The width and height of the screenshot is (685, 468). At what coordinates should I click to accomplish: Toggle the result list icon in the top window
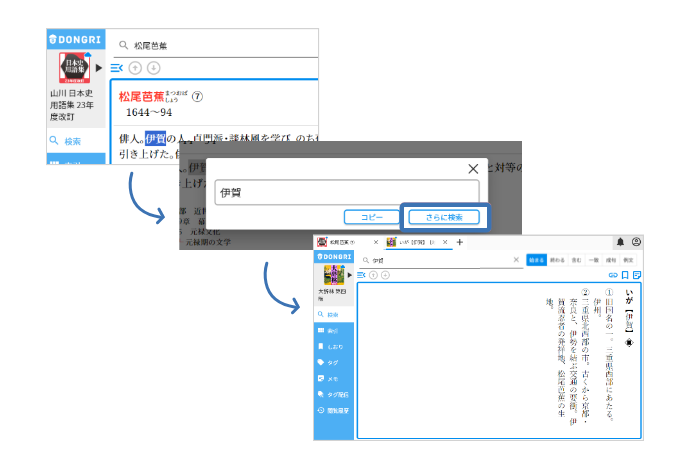point(117,68)
